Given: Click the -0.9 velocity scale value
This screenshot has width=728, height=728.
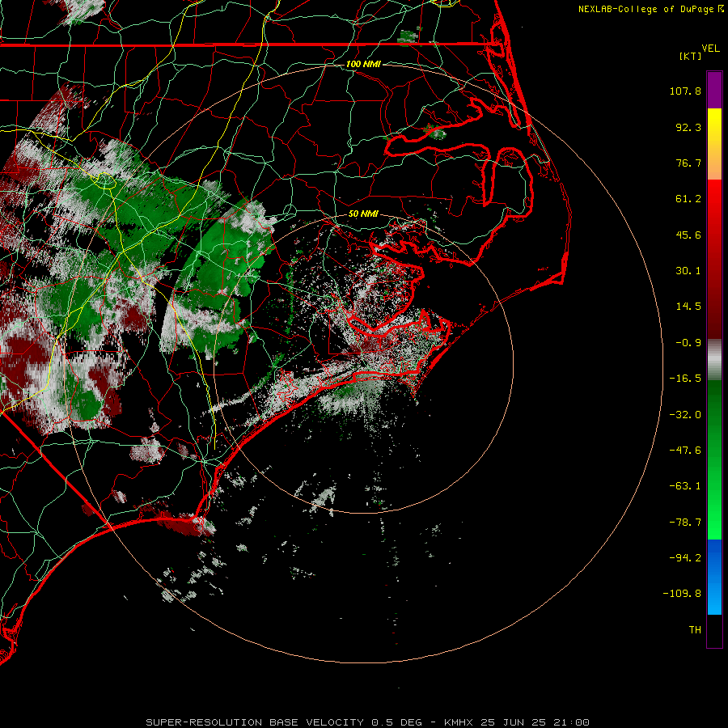Looking at the screenshot, I should [x=688, y=343].
